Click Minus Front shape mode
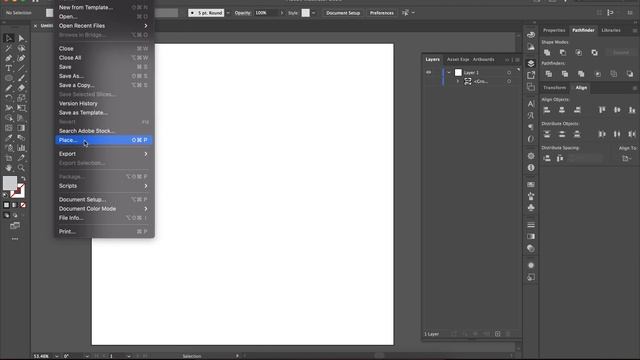The width and height of the screenshot is (640, 360). 563,53
